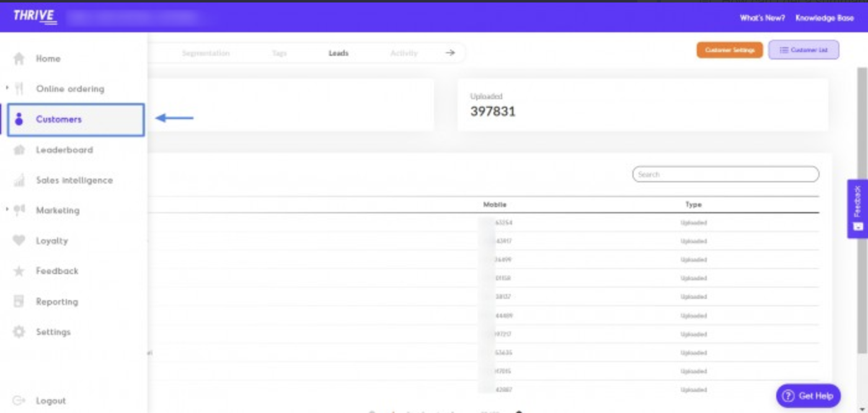The image size is (868, 413).
Task: Open Loyalty via its heart icon
Action: 19,241
